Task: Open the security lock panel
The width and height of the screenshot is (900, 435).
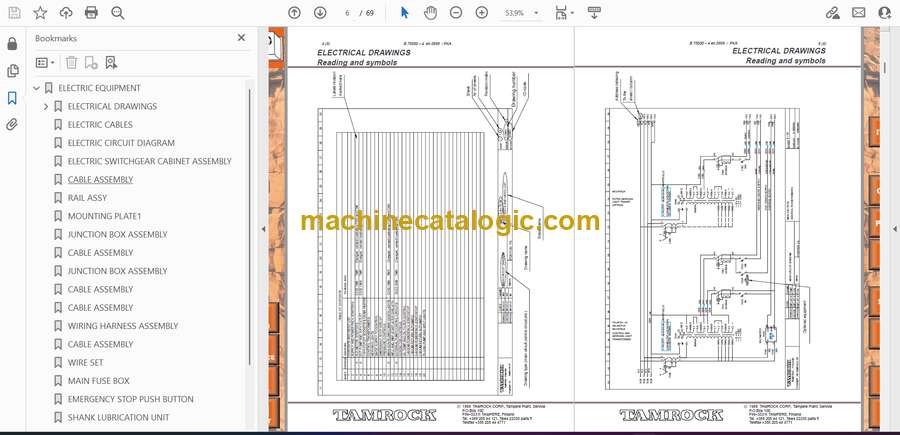Action: point(12,44)
